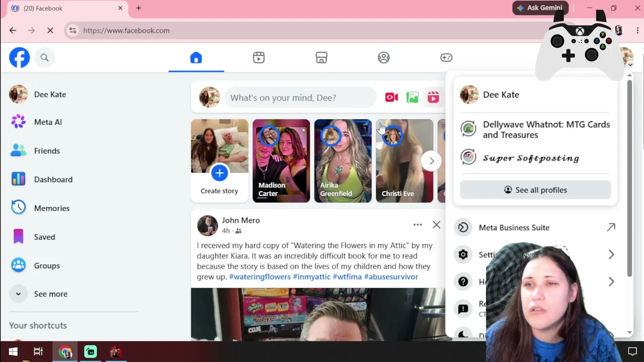Screen dimensions: 644x362
Task: Go to the Home tab
Action: point(196,58)
